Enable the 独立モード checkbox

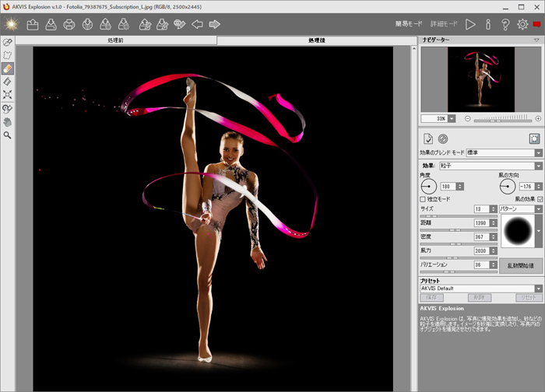tap(423, 199)
